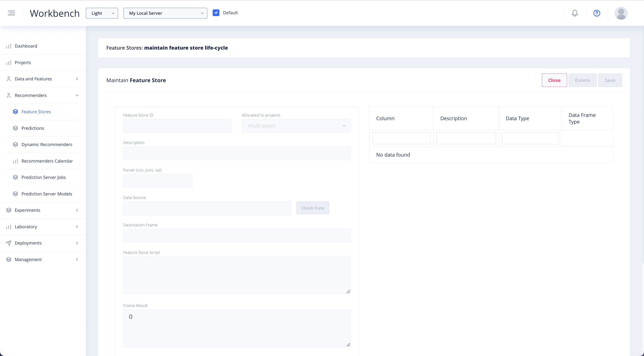Click the Prediction Server Models icon
This screenshot has height=356, width=644.
(15, 193)
